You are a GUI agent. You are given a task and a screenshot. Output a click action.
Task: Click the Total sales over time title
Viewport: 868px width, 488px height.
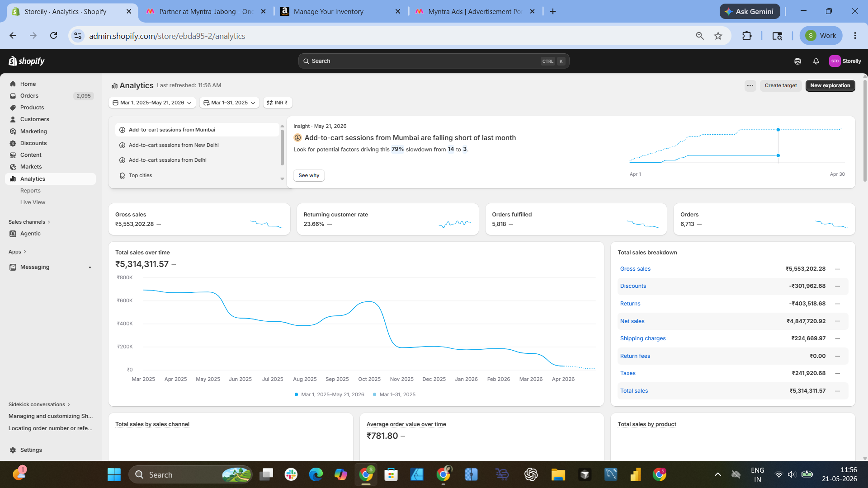coord(142,253)
